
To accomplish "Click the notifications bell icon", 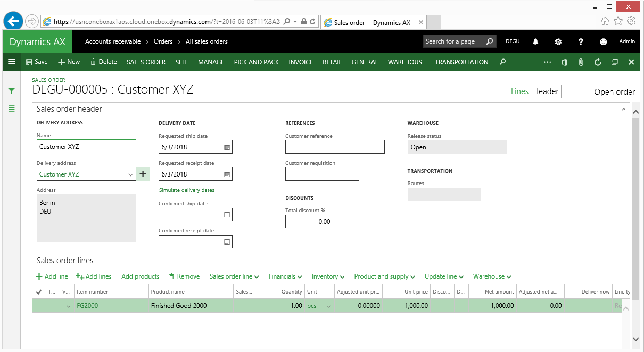I will point(535,41).
